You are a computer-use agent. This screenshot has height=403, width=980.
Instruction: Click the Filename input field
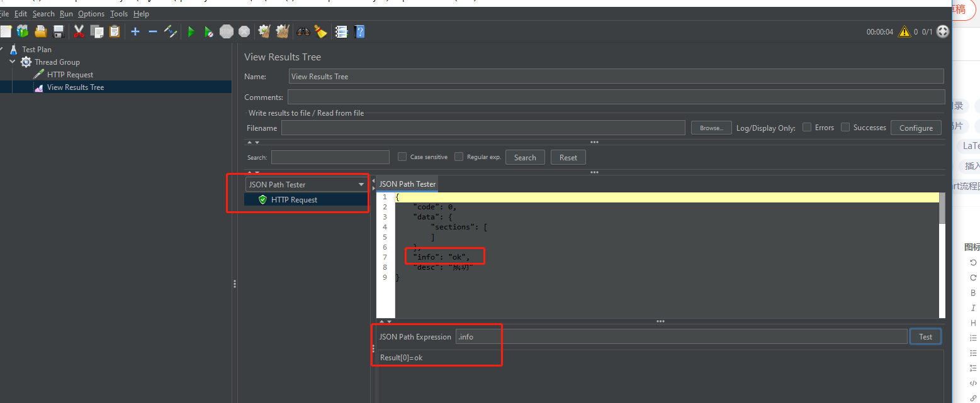(x=483, y=128)
